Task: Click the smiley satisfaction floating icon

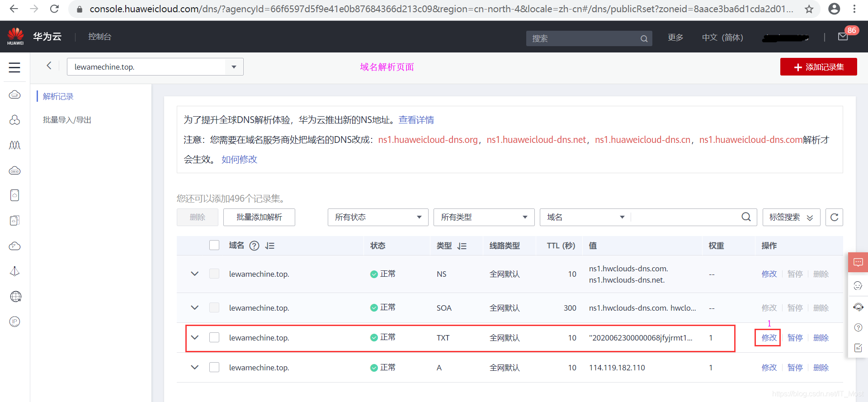Action: (858, 285)
